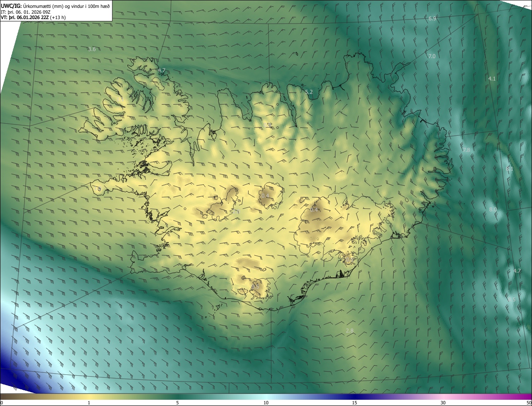Click the 0.4 value on Vatnajökull glacier
532x406 pixels.
click(x=314, y=210)
